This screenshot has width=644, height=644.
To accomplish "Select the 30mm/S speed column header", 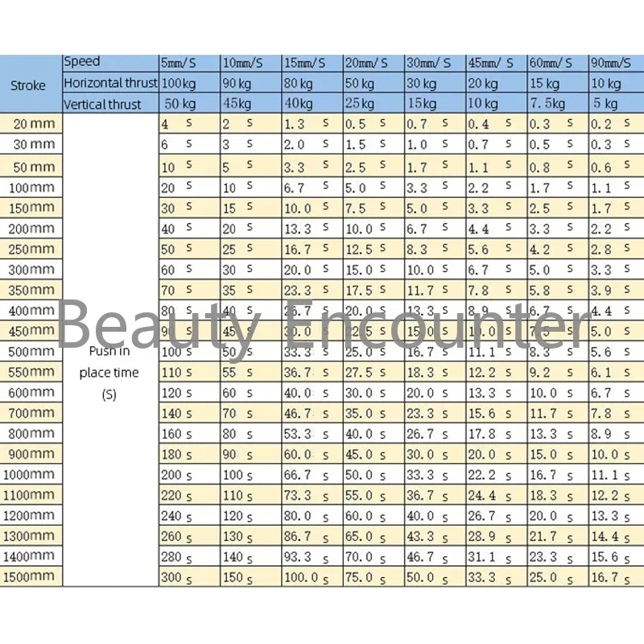I will click(435, 63).
